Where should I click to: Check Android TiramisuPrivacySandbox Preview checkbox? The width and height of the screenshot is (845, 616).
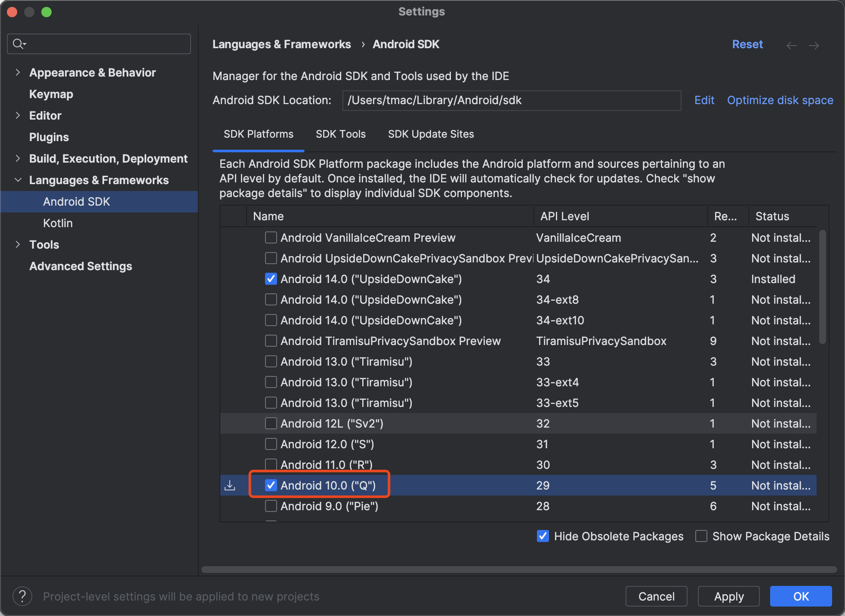click(x=271, y=341)
